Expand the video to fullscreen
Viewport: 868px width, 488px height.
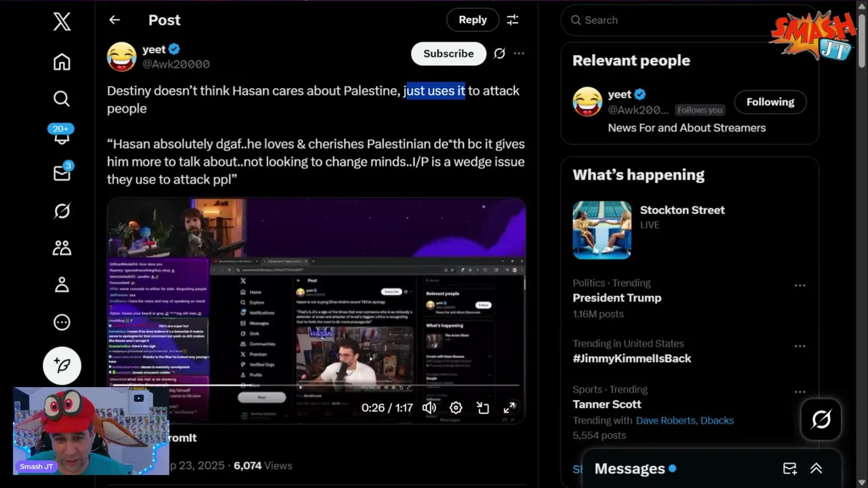click(509, 407)
